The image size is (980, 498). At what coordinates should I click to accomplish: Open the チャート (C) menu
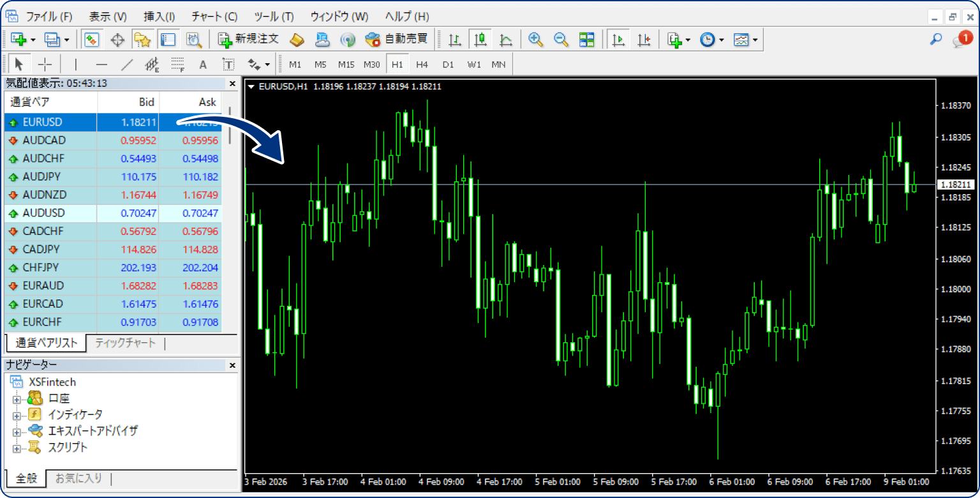(214, 17)
